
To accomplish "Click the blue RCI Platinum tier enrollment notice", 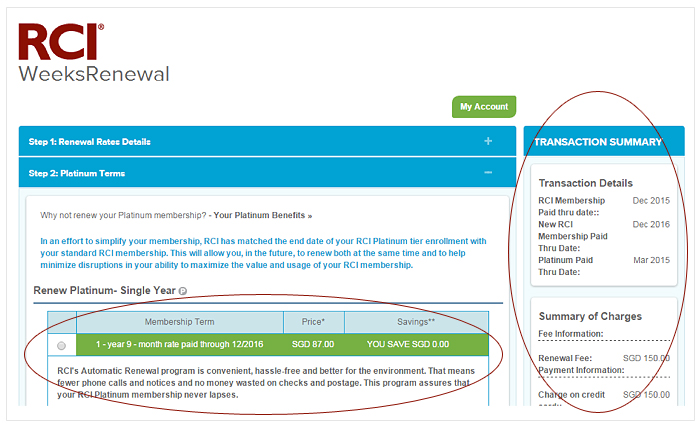I will pos(263,253).
